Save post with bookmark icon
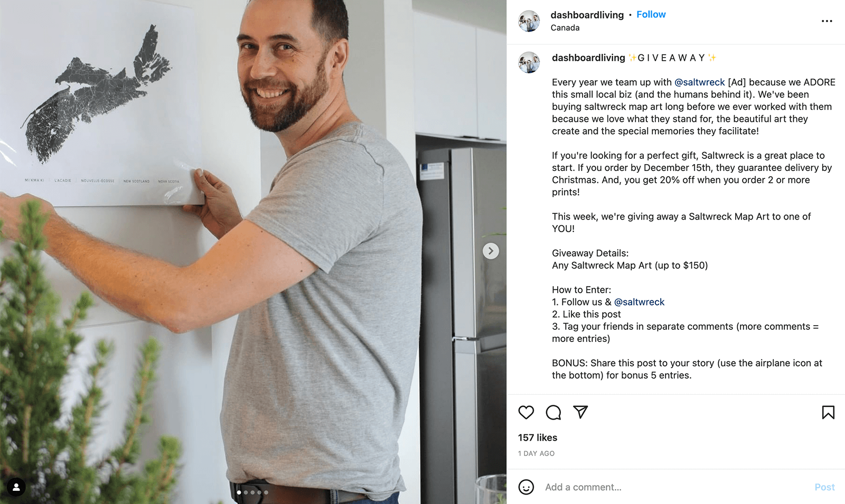845x504 pixels. coord(828,412)
